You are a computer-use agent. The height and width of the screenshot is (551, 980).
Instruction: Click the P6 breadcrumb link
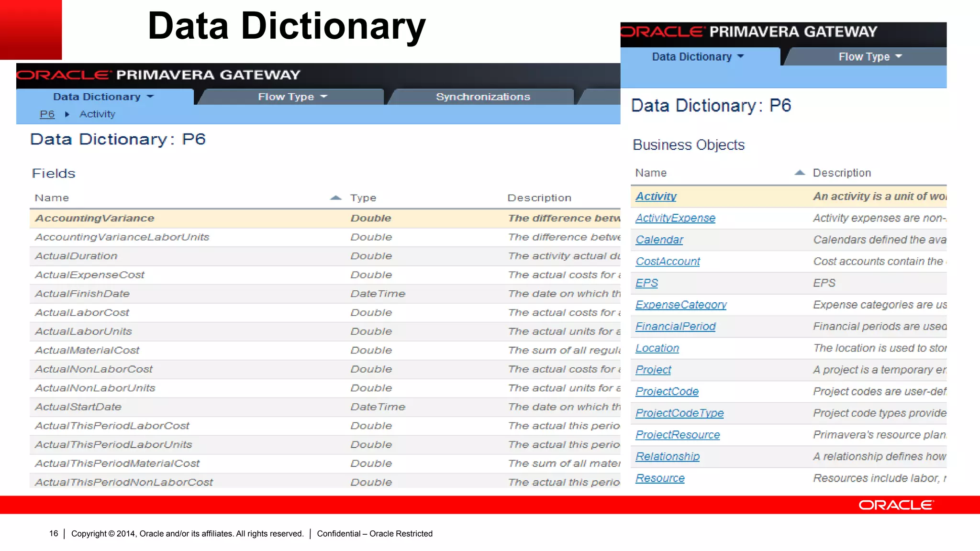click(47, 114)
